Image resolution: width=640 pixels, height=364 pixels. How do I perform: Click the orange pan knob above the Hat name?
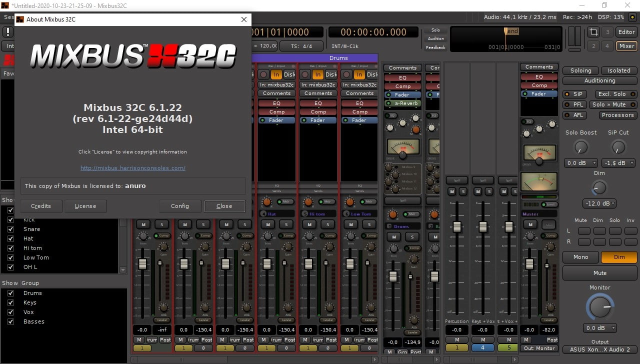coord(266,201)
